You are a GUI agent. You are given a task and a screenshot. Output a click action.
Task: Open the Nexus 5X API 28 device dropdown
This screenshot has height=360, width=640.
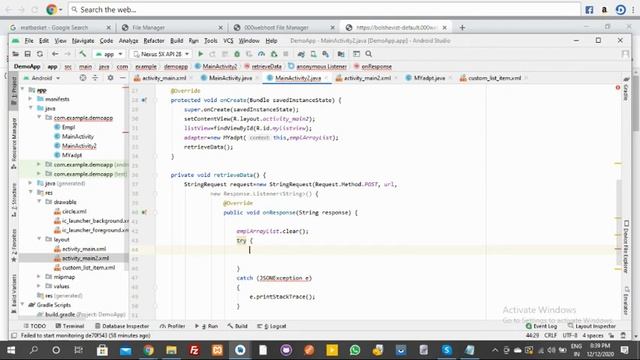click(161, 54)
